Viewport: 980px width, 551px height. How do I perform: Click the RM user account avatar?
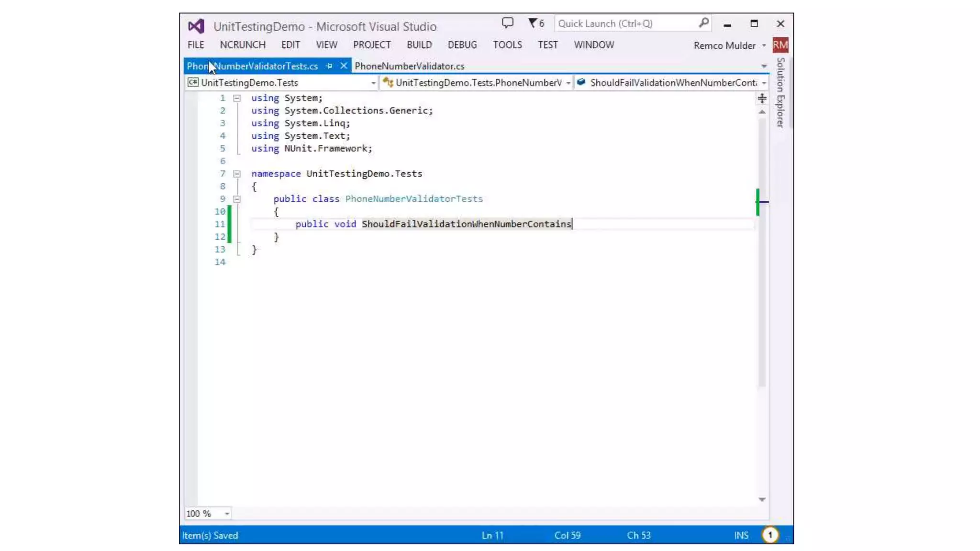point(780,45)
